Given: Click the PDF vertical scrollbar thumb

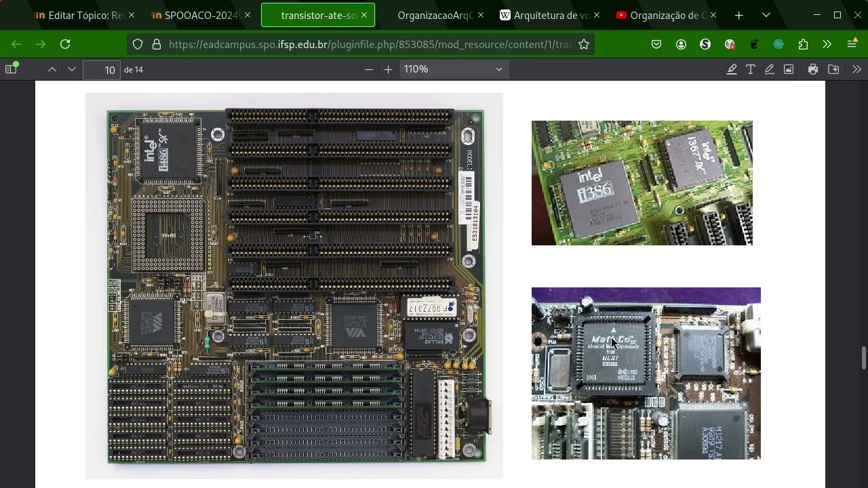Looking at the screenshot, I should tap(863, 358).
